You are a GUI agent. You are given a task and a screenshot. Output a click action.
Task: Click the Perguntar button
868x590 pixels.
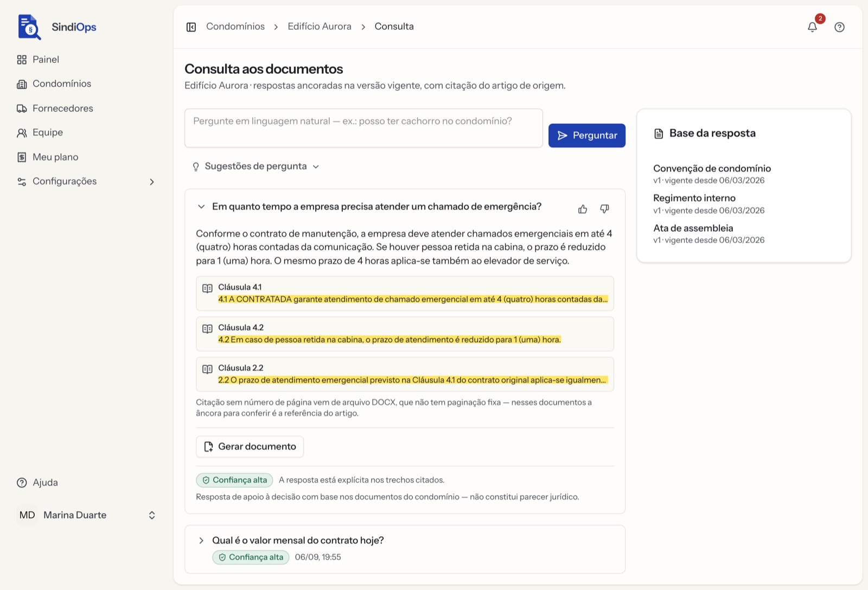[x=587, y=136]
